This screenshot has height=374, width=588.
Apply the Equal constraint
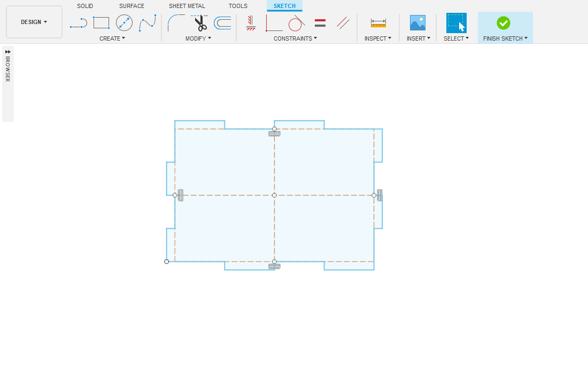click(320, 23)
